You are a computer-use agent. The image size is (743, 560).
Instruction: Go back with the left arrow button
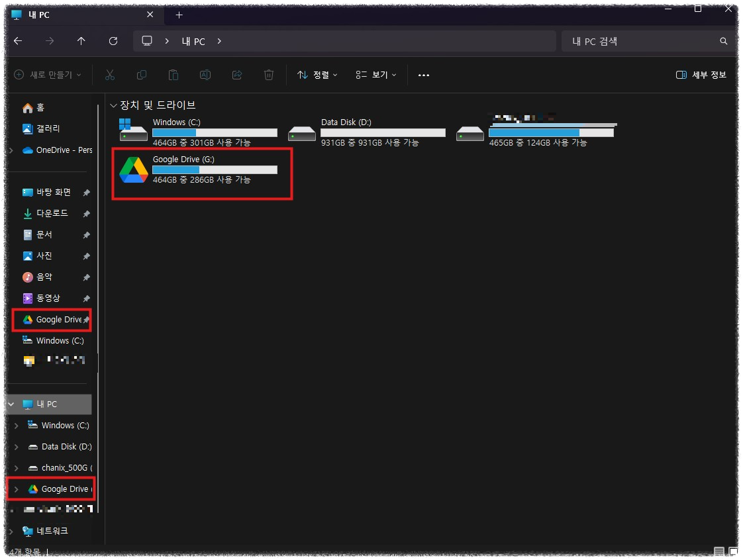tap(18, 41)
